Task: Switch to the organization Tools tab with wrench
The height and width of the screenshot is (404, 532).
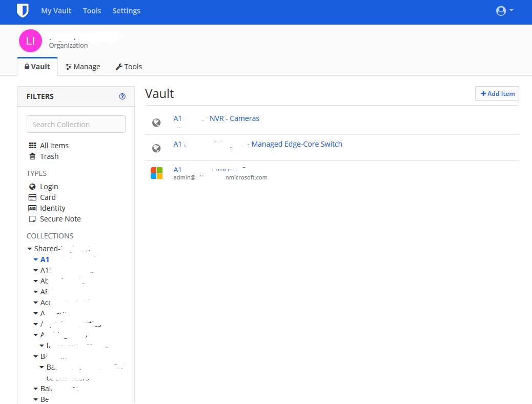Action: pos(129,67)
